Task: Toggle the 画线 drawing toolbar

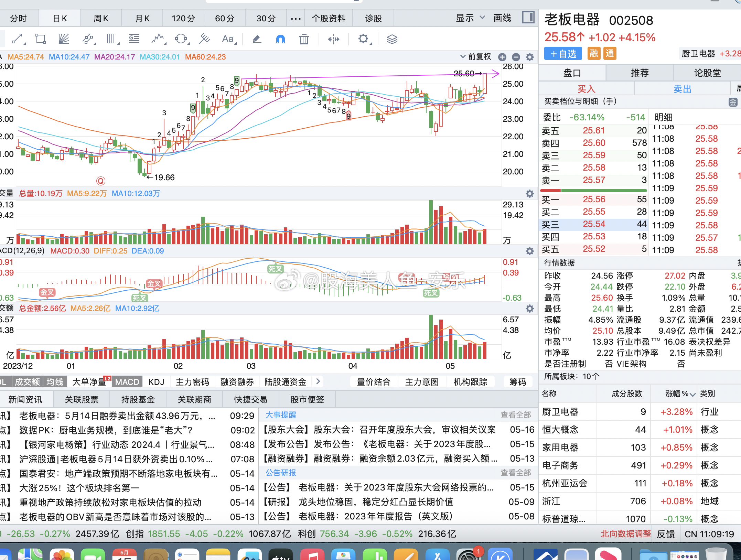Action: coord(502,18)
